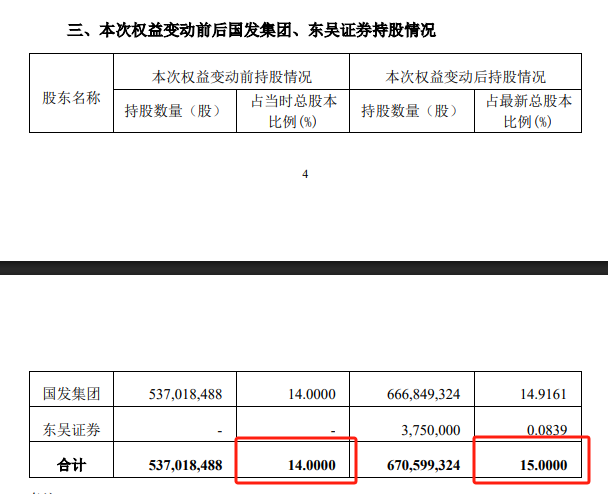The height and width of the screenshot is (494, 608).
Task: Click the 0.0839 percentage cell
Action: pyautogui.click(x=547, y=430)
